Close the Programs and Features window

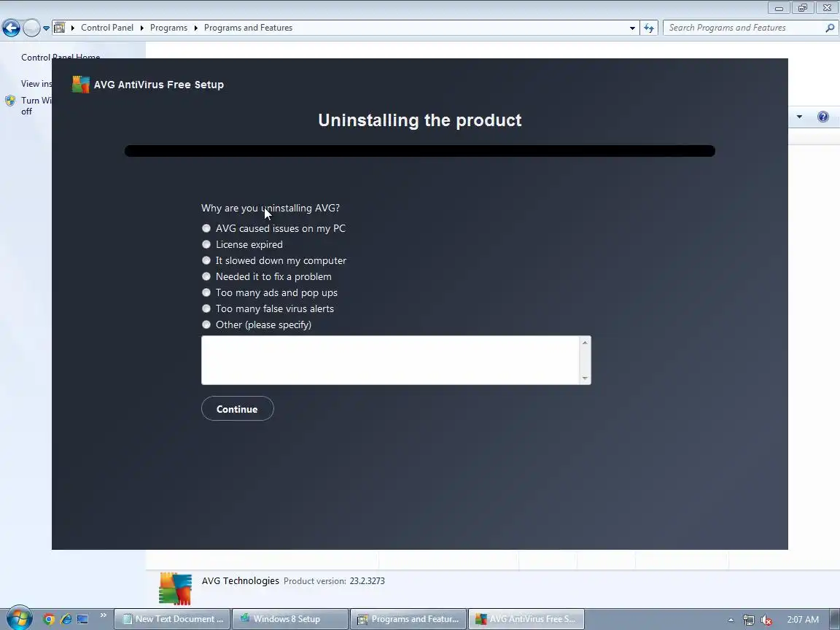click(x=827, y=7)
